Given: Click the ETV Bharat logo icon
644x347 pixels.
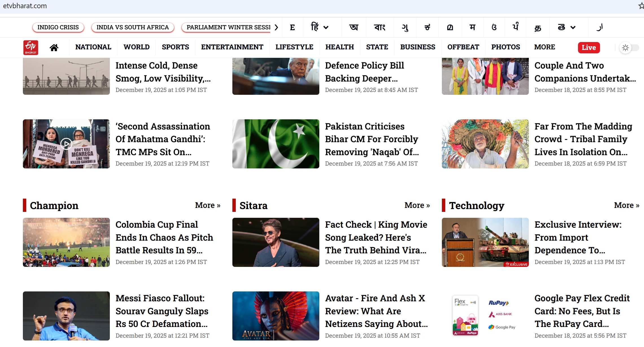Looking at the screenshot, I should pyautogui.click(x=30, y=47).
